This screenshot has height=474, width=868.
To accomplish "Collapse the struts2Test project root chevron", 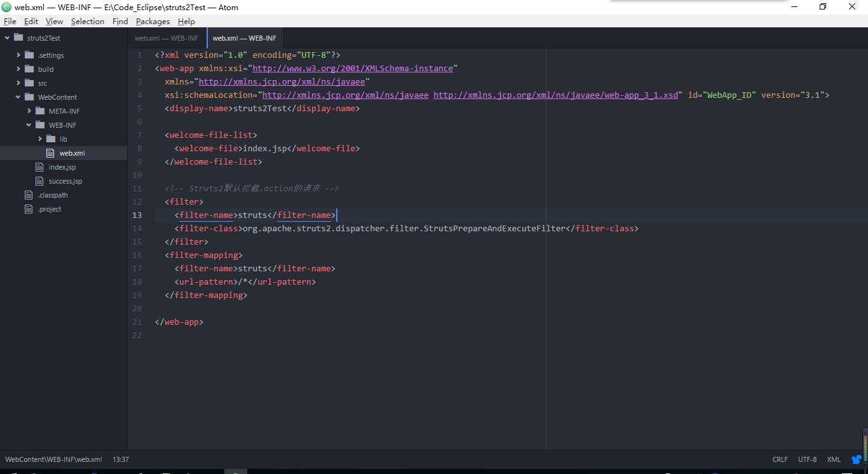I will [7, 38].
